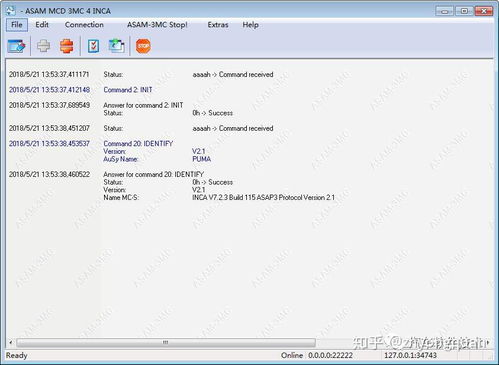Maximize the ASAM MCD 3MC 4 INCA window
This screenshot has width=499, height=365.
464,11
